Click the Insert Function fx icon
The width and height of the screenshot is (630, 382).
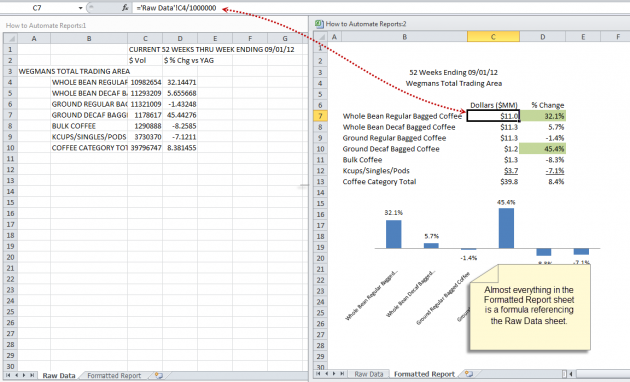(x=125, y=8)
